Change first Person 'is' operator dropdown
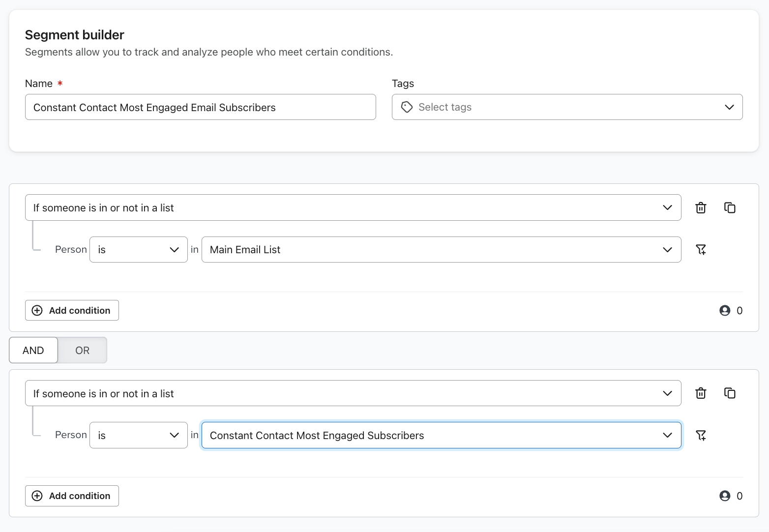Image resolution: width=769 pixels, height=532 pixels. (x=138, y=250)
